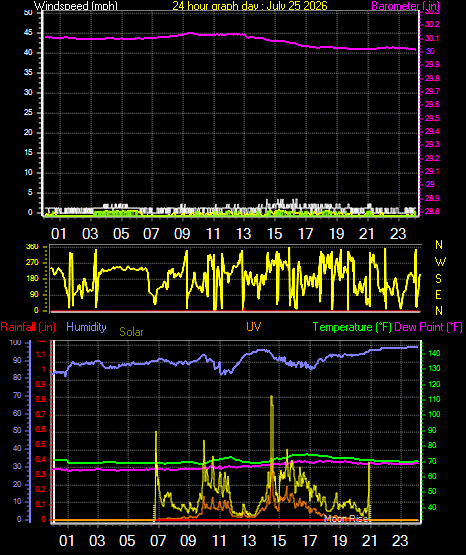Click the 28.8 barometer axis value
This screenshot has width=466, height=555.
432,211
